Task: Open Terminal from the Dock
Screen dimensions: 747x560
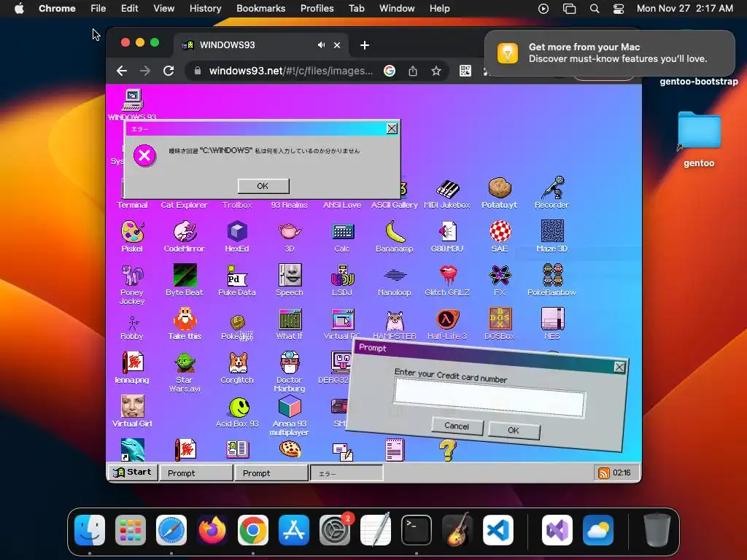Action: tap(417, 530)
